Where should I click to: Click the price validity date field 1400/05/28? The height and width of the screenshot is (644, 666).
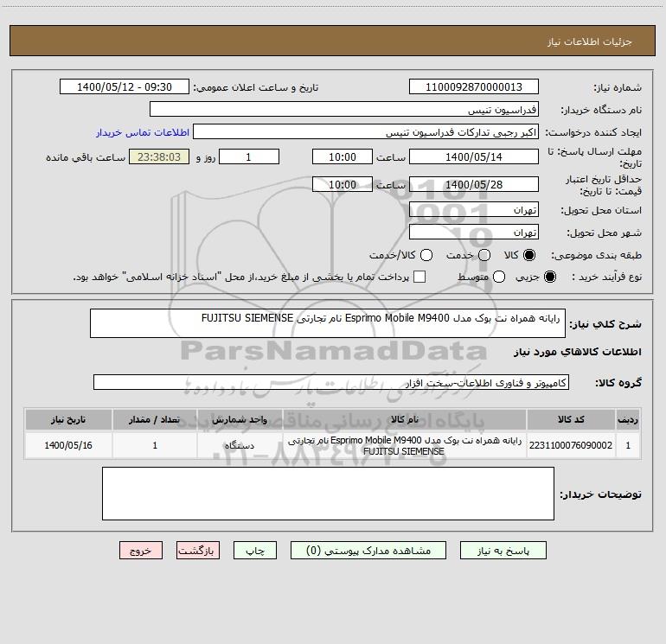click(x=474, y=184)
